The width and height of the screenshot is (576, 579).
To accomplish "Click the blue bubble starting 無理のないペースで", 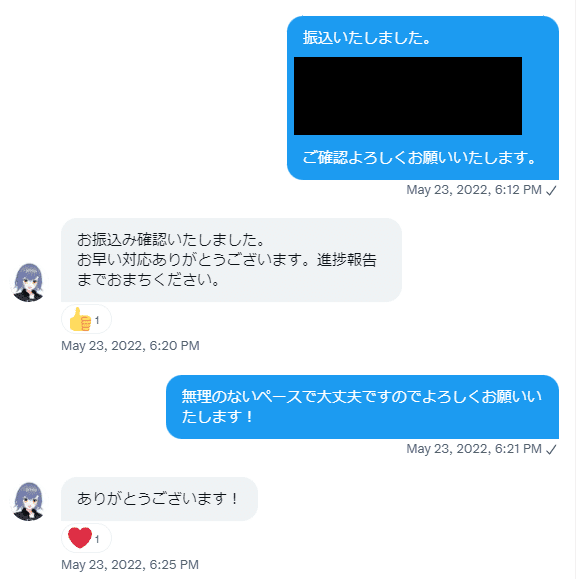I will [x=362, y=407].
